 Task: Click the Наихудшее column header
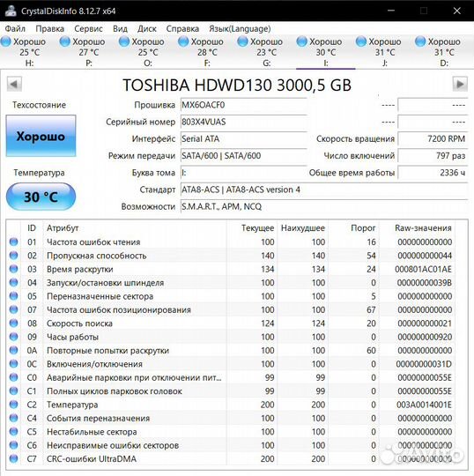[x=303, y=228]
